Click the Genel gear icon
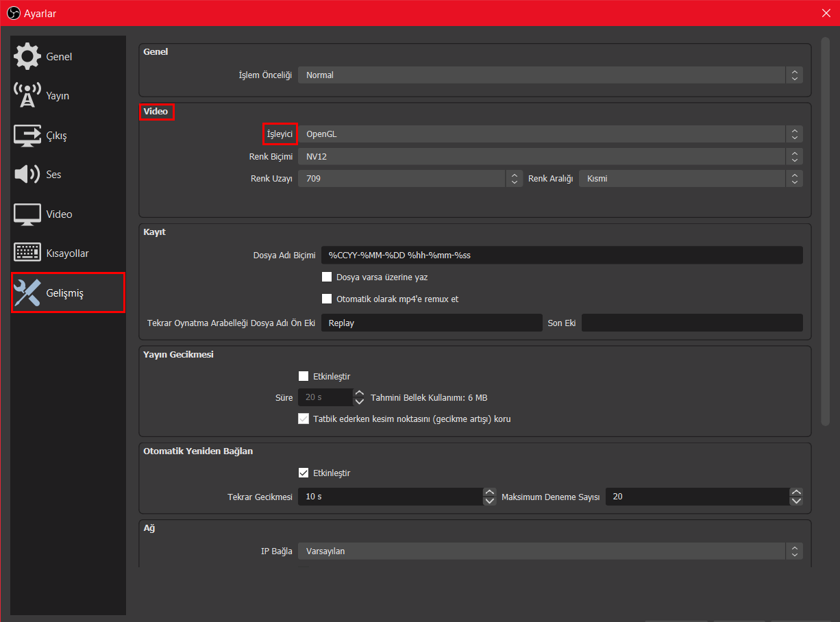Screen dimensions: 840x622 pos(27,56)
